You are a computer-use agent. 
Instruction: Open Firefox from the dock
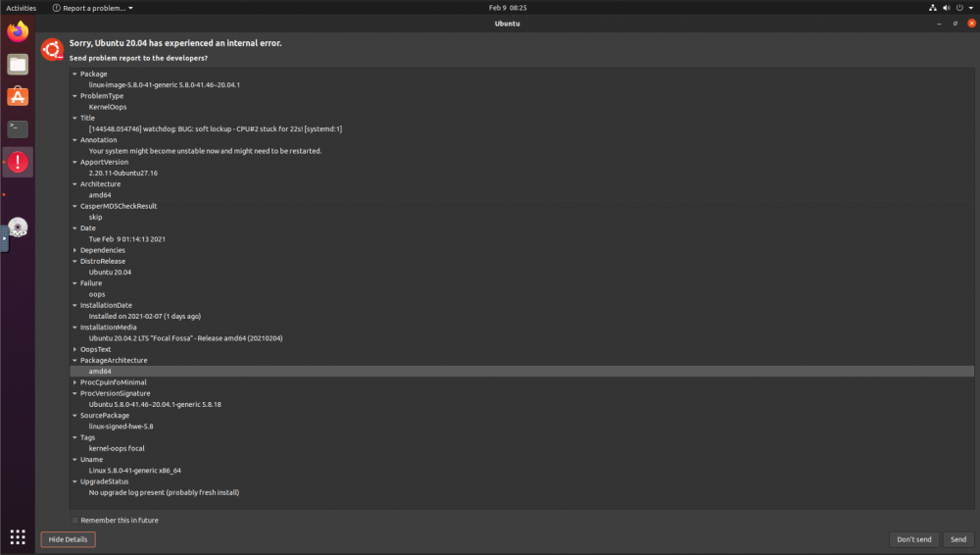pos(18,31)
